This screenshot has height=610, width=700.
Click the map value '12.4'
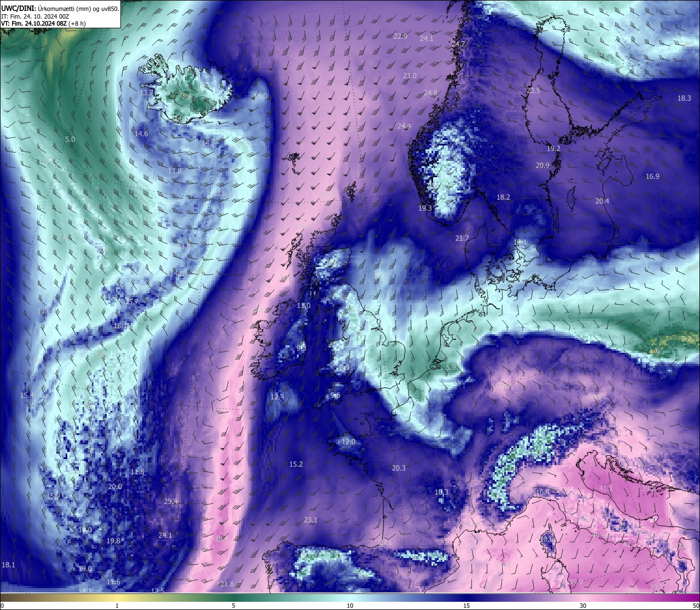[277, 396]
